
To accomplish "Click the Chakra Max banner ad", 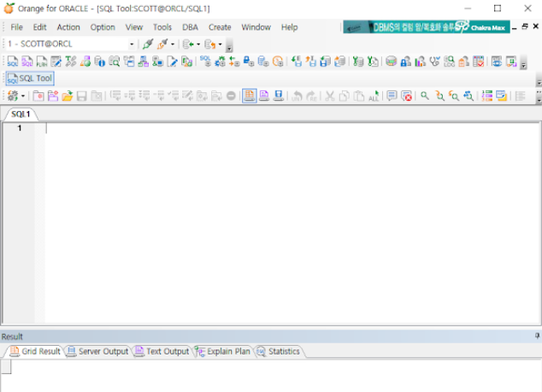I will tap(427, 27).
